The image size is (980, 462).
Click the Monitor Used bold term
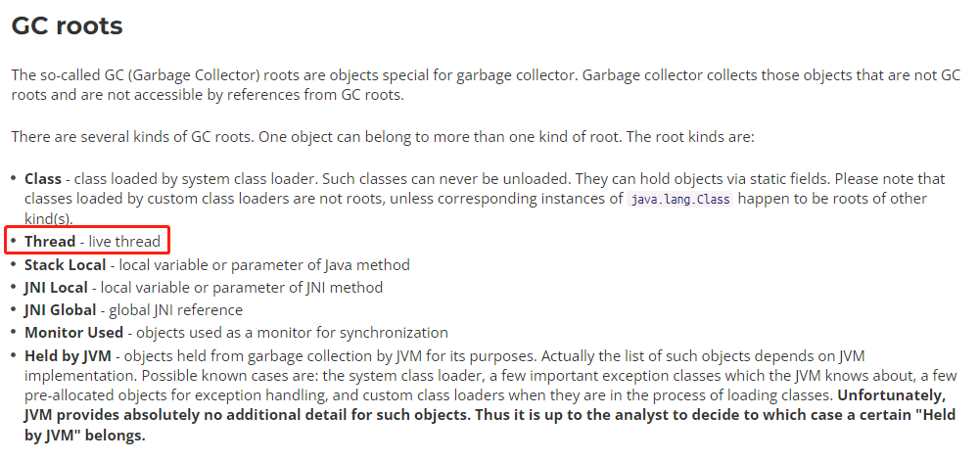pos(73,333)
